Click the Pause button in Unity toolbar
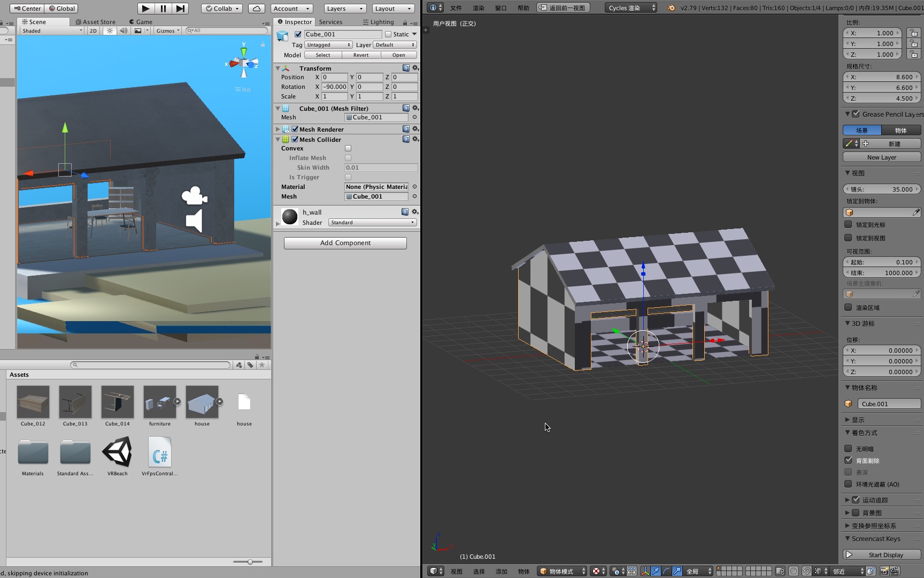The height and width of the screenshot is (578, 924). point(163,9)
